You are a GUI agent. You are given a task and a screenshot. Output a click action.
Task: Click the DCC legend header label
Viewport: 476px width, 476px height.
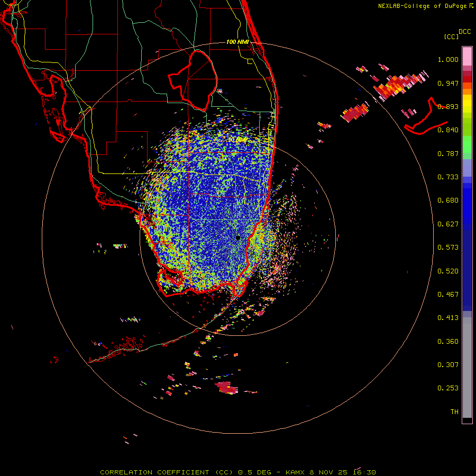click(465, 32)
